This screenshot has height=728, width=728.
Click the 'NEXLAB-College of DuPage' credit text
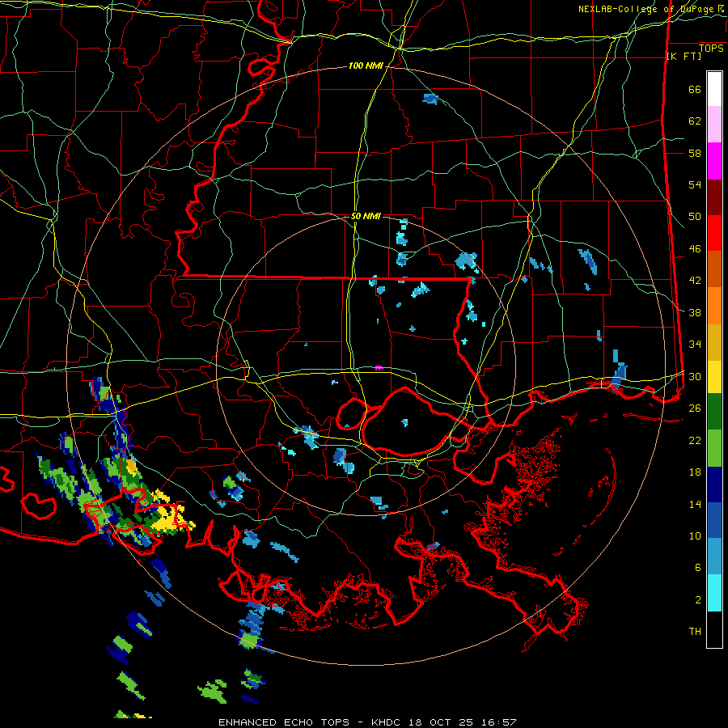tap(646, 9)
